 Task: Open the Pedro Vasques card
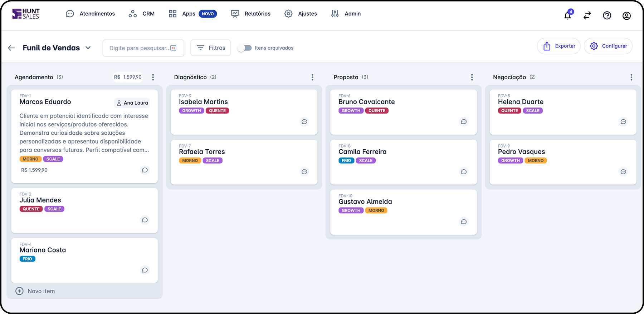click(563, 162)
